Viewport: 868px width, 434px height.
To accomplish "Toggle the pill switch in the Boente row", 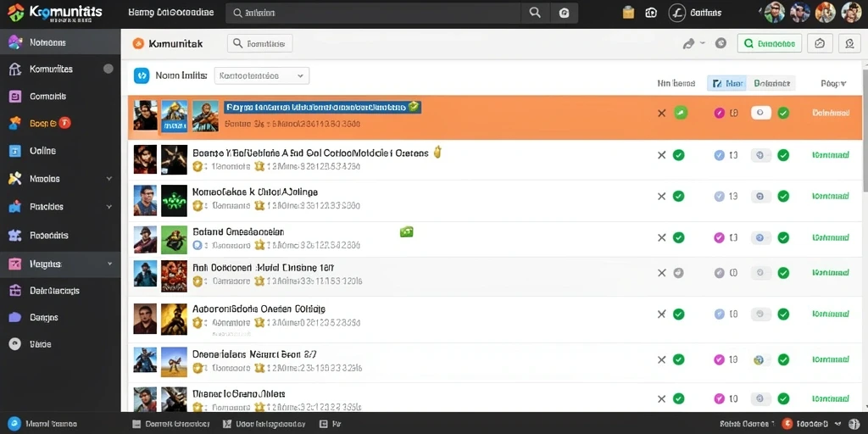I will [x=761, y=156].
